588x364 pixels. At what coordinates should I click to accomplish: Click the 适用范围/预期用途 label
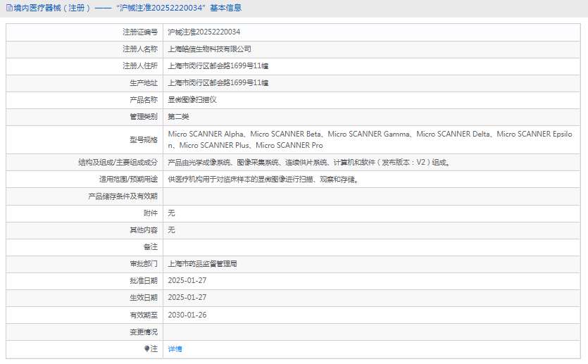(128, 180)
